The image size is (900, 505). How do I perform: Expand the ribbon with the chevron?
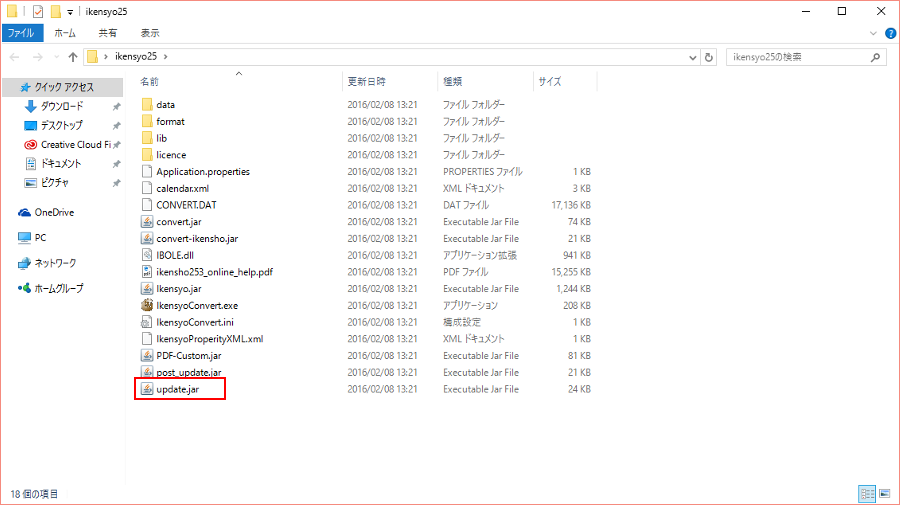coord(873,33)
